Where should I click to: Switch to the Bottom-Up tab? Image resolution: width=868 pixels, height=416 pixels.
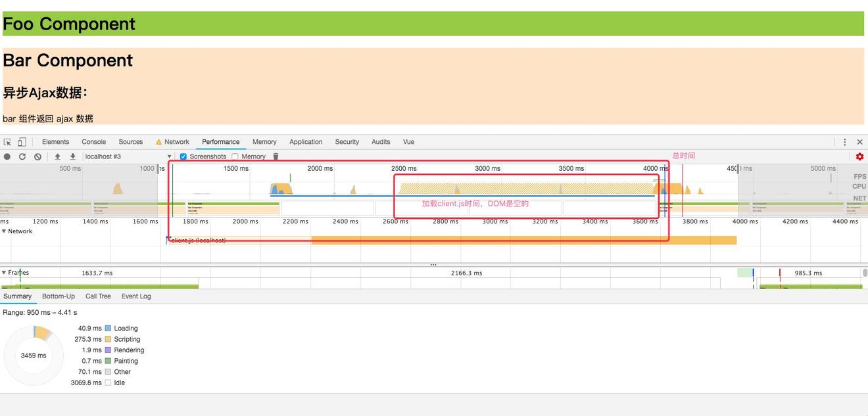(59, 296)
